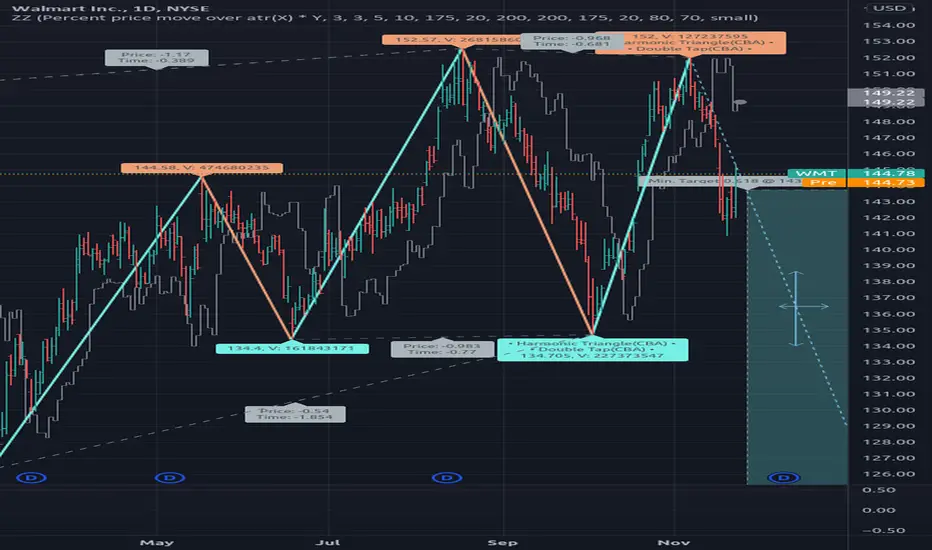
Task: Click the 136.00 price axis value
Action: click(x=889, y=314)
